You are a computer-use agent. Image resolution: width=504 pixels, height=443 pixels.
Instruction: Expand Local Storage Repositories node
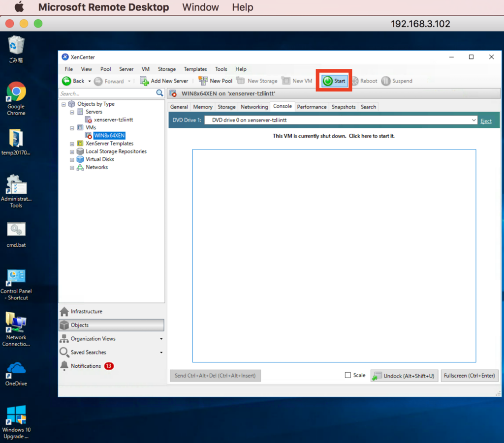72,152
